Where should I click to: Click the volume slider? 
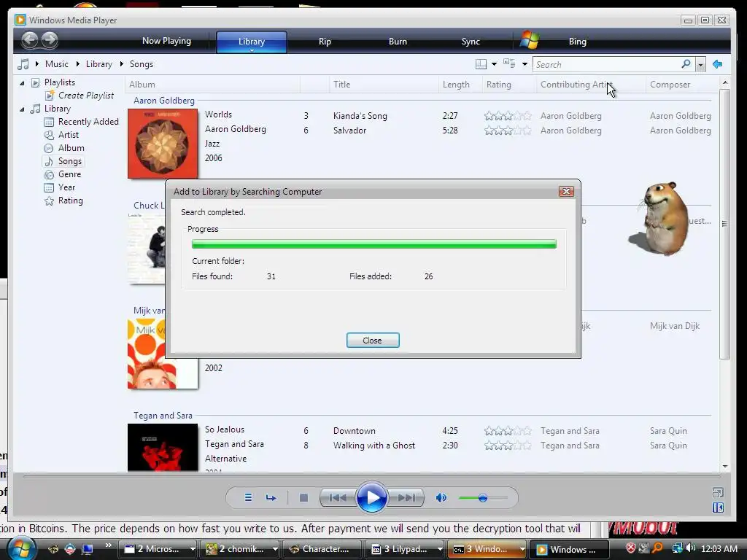(x=483, y=498)
